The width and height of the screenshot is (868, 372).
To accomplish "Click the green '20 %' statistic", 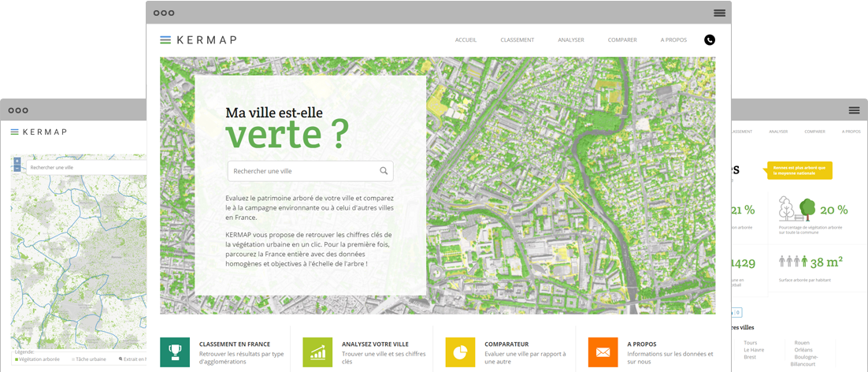I will click(833, 210).
